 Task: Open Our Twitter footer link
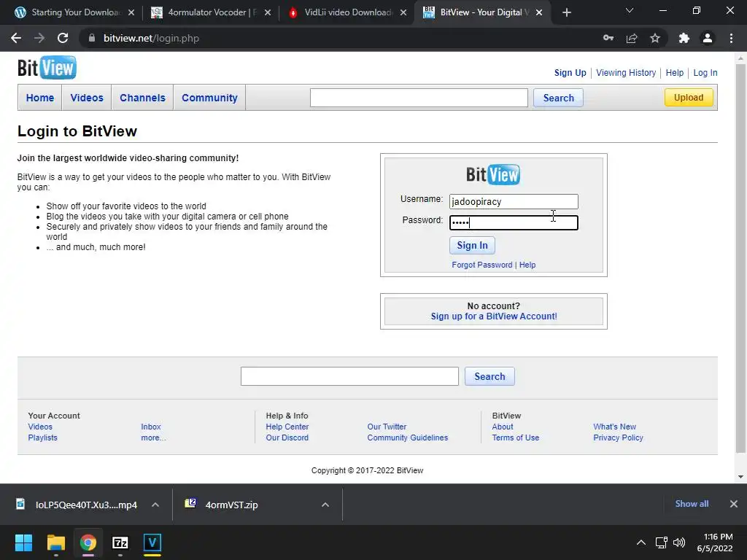387,427
